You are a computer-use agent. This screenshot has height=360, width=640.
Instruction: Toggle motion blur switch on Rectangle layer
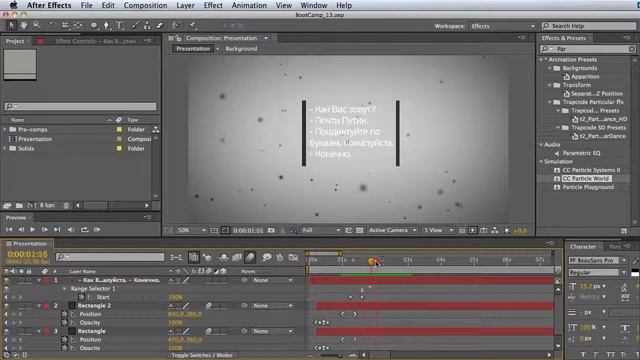click(x=208, y=331)
